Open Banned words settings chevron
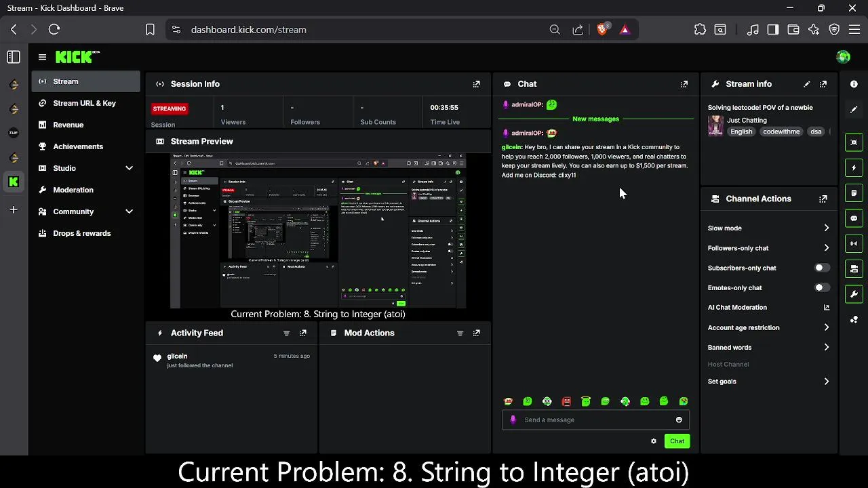The image size is (868, 488). click(826, 347)
